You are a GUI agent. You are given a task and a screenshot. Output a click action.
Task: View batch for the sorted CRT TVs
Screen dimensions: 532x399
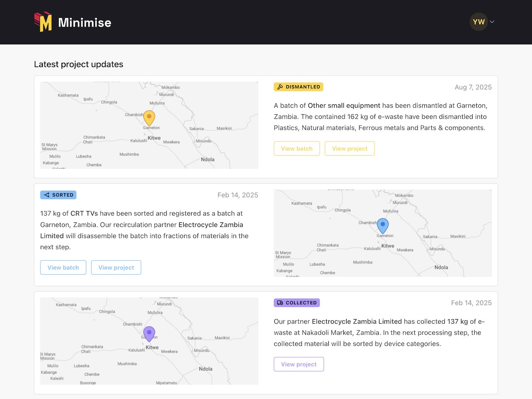point(63,267)
